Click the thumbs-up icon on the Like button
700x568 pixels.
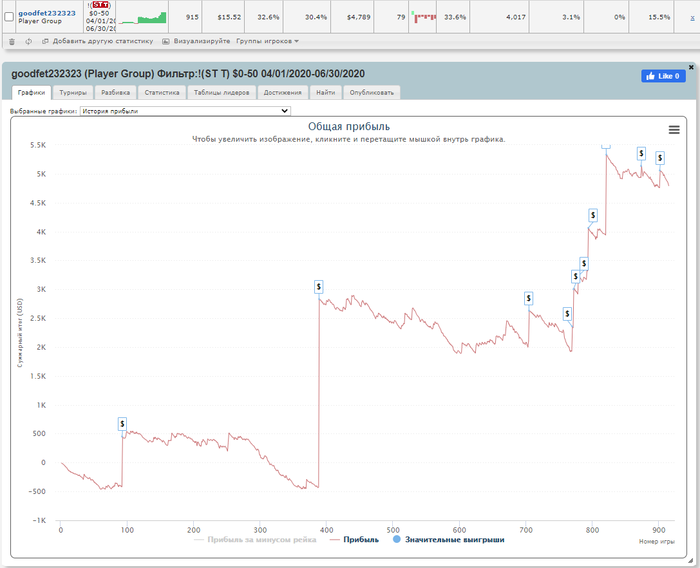(x=650, y=76)
